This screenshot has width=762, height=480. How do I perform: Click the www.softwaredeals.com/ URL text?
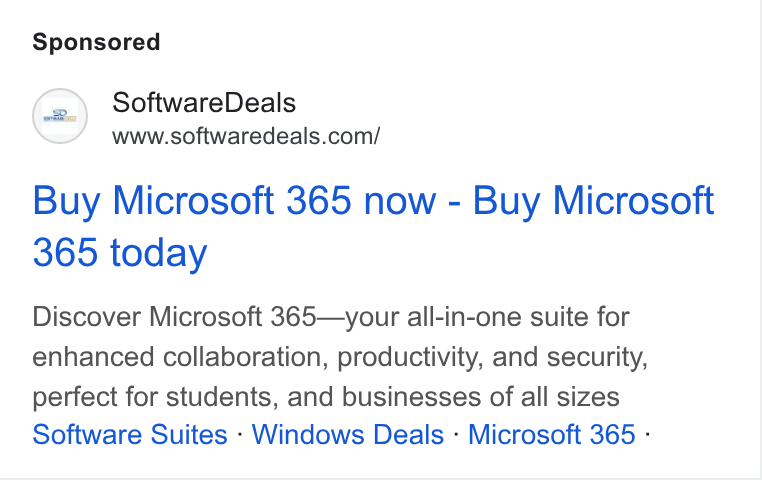coord(246,136)
